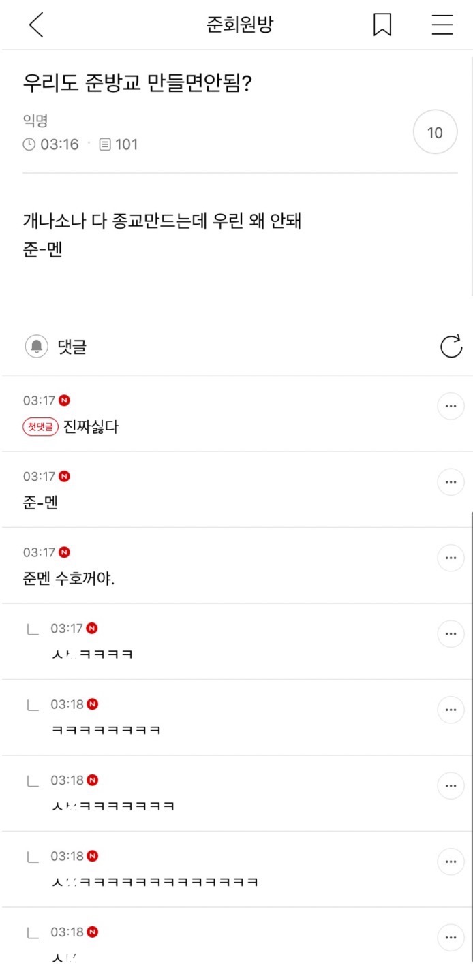Screen dimensions: 473x980
Task: Open more options on first 03:17 reply
Action: pos(450,634)
